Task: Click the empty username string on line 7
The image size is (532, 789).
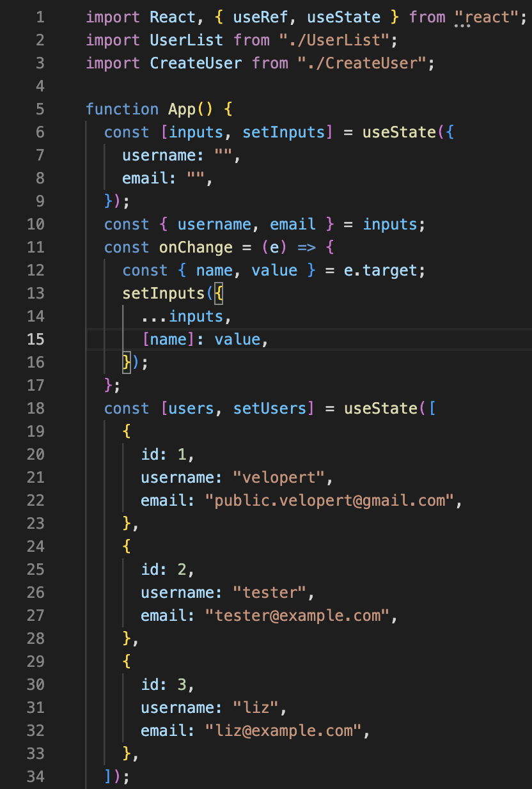Action: point(223,155)
